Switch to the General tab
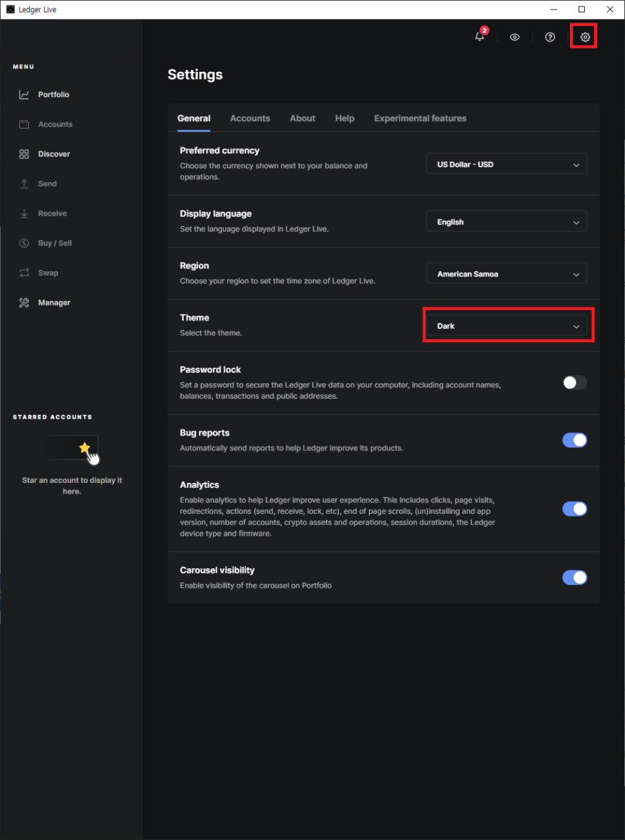The width and height of the screenshot is (625, 840). click(194, 118)
